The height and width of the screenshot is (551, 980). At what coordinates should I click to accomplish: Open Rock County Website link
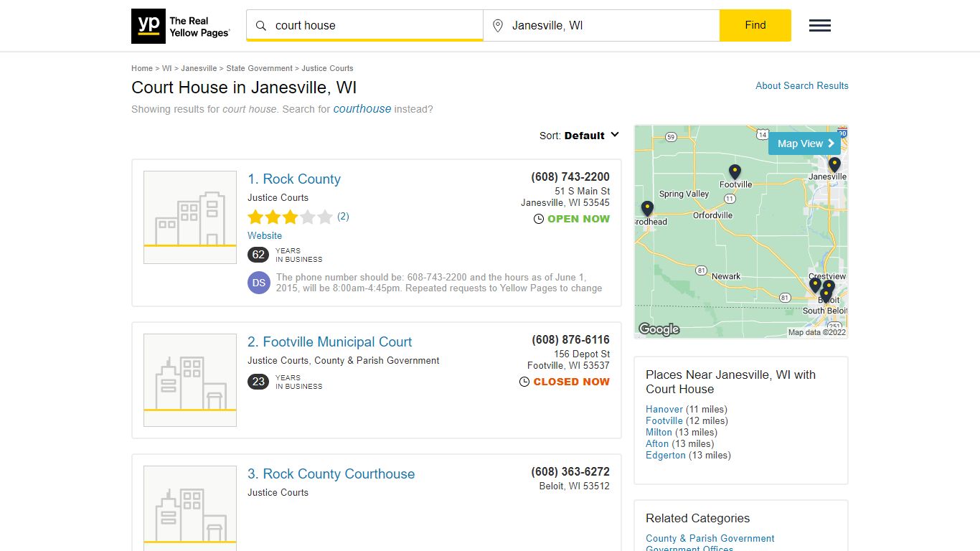[x=265, y=235]
